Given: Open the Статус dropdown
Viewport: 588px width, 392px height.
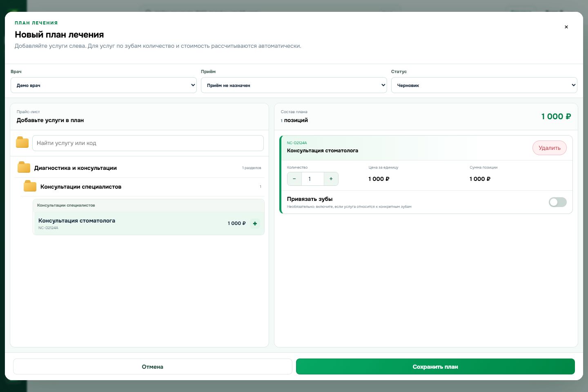Looking at the screenshot, I should click(484, 85).
